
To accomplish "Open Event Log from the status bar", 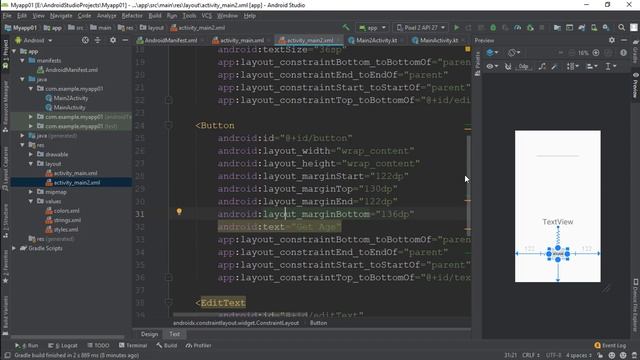I will click(x=610, y=345).
